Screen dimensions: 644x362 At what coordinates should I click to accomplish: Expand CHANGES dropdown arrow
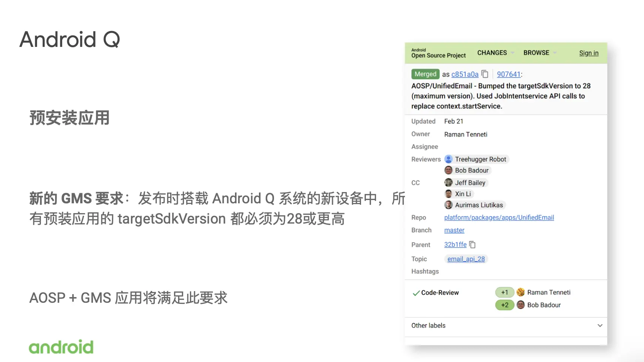coord(512,53)
